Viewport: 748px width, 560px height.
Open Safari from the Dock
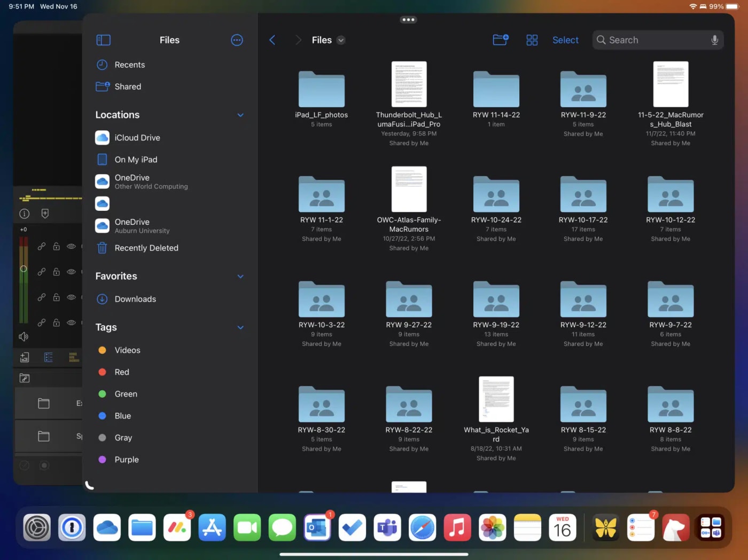pos(422,527)
